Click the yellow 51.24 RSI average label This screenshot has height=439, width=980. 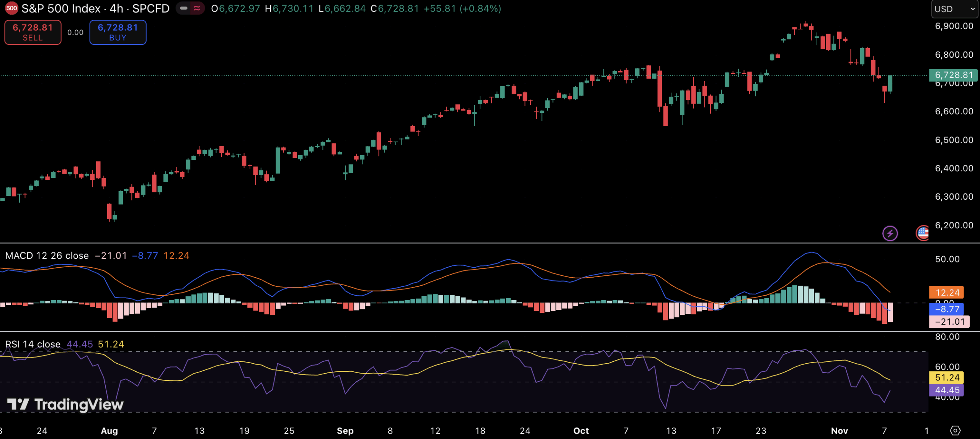[x=947, y=377]
